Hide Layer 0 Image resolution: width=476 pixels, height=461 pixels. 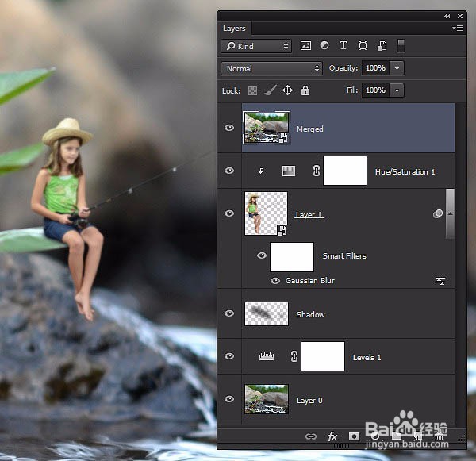click(x=229, y=399)
